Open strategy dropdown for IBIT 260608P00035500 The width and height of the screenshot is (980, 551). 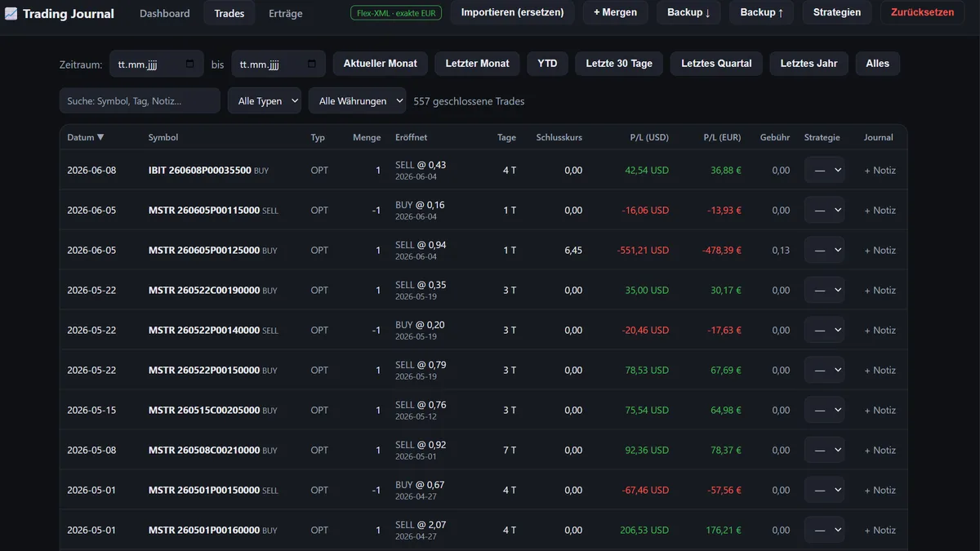click(824, 170)
